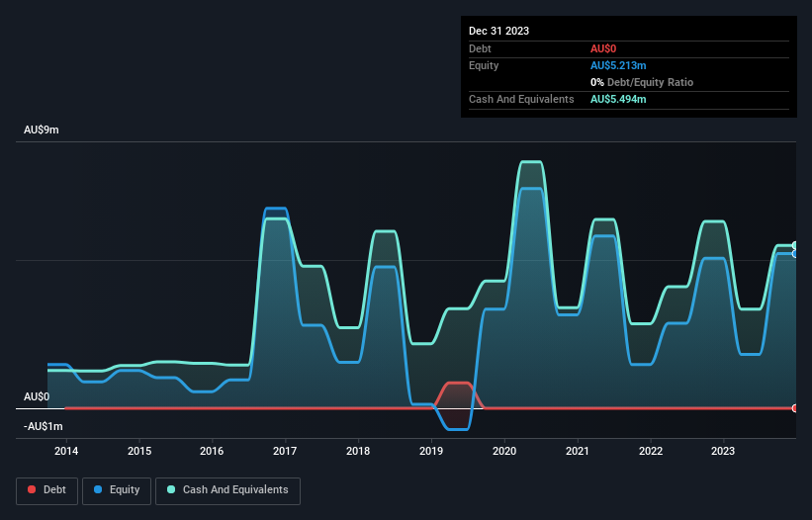Viewport: 812px width, 520px height.
Task: Select the Cash endpoint marker at Dec 2023
Action: (x=795, y=245)
